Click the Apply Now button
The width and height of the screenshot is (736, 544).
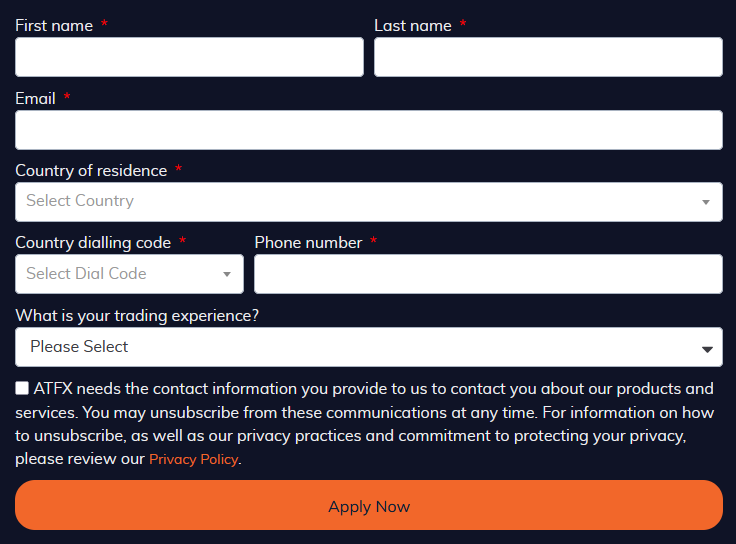coord(369,505)
